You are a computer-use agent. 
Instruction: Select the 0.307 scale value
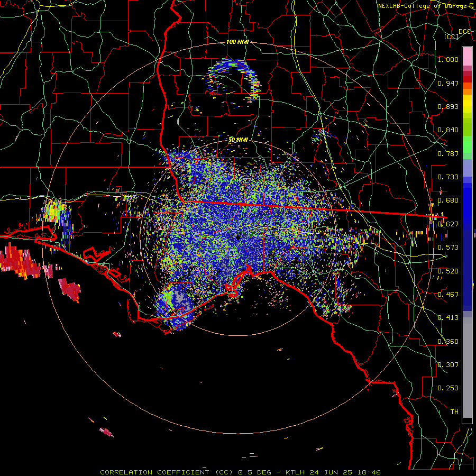click(x=448, y=365)
